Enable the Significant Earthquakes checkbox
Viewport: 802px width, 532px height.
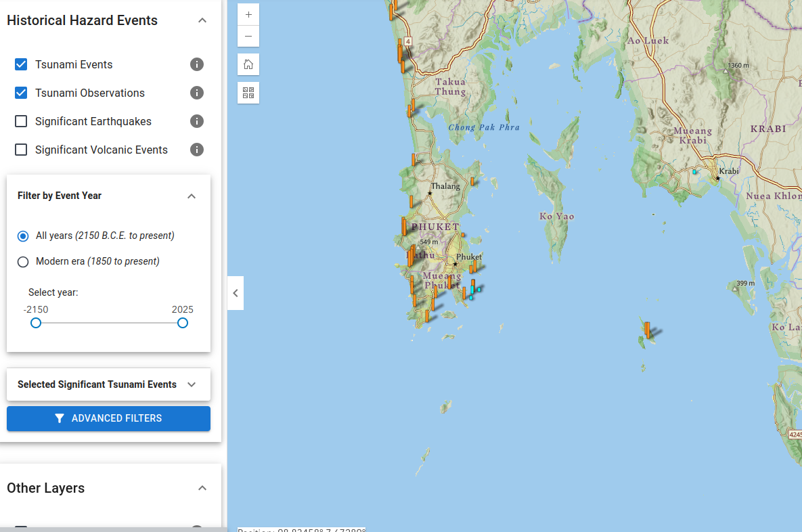(x=21, y=121)
